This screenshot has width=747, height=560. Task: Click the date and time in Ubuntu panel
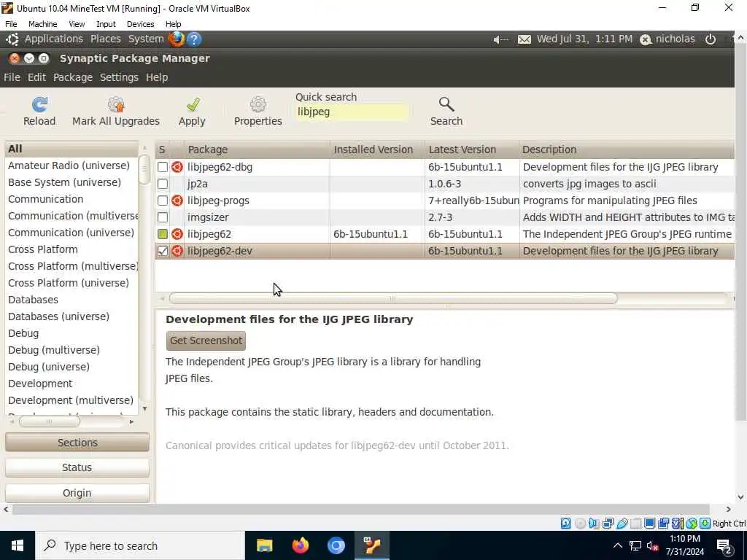click(x=584, y=39)
